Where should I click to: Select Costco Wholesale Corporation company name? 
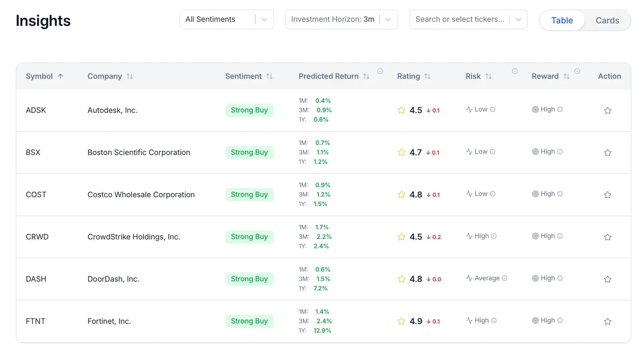tap(141, 195)
